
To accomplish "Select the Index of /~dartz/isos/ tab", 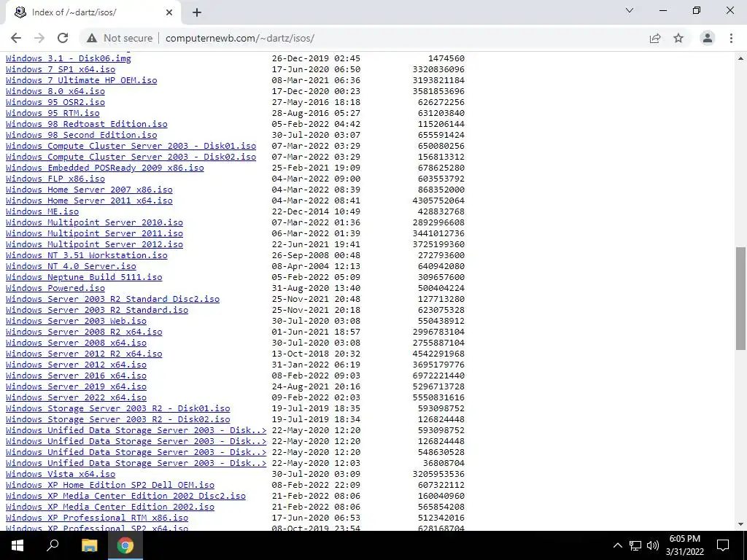I will (x=93, y=13).
